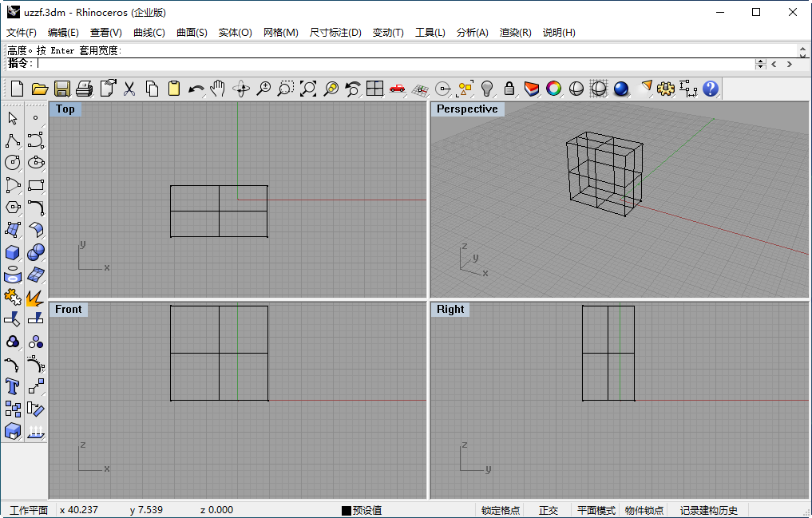The image size is (812, 518).
Task: Cut selection with the scissors icon
Action: click(129, 89)
